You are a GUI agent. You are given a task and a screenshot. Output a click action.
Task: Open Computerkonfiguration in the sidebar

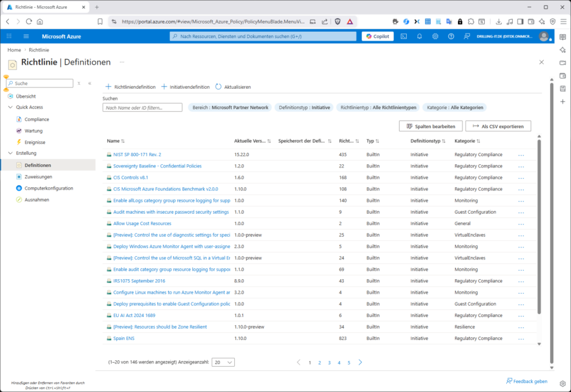click(48, 188)
